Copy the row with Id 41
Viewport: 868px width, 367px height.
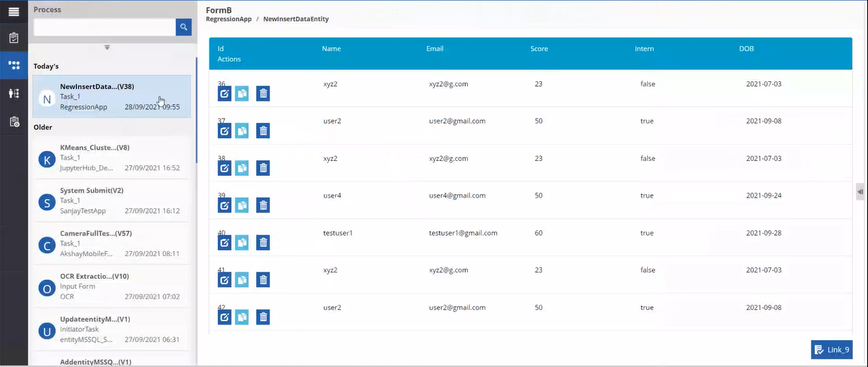click(x=242, y=280)
